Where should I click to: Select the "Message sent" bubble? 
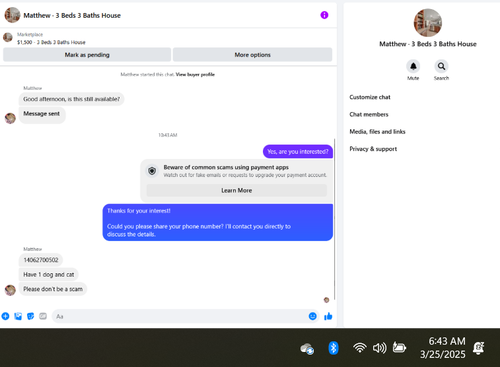pyautogui.click(x=42, y=115)
